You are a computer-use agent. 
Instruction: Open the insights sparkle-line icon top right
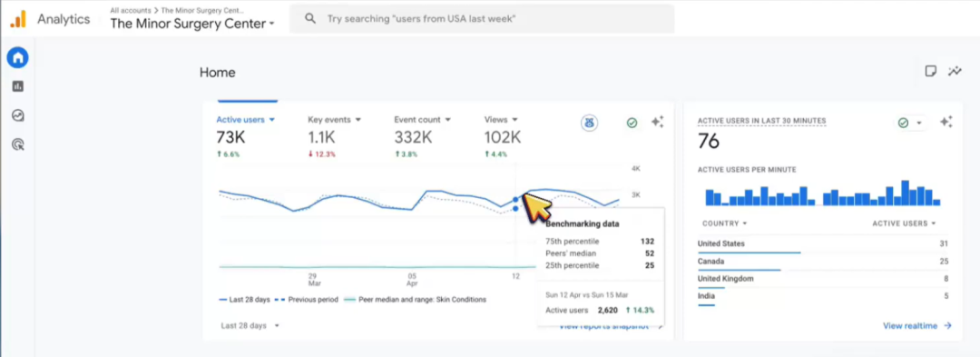[955, 71]
